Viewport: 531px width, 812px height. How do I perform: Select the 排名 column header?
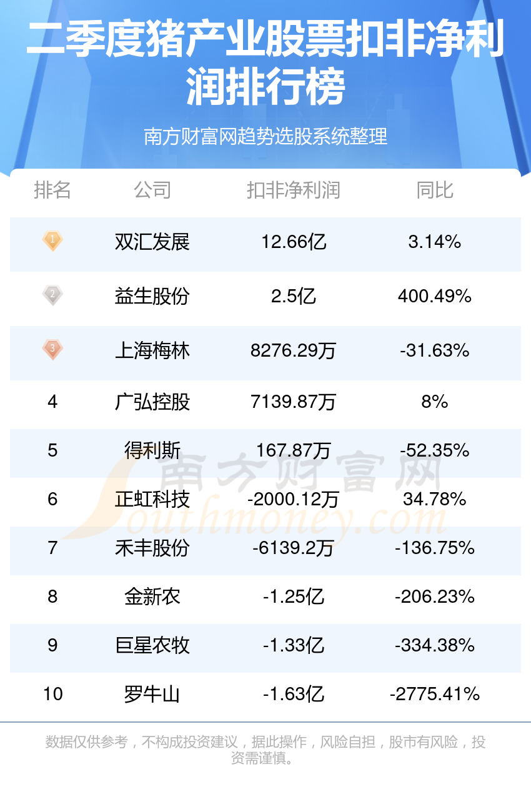tap(52, 190)
